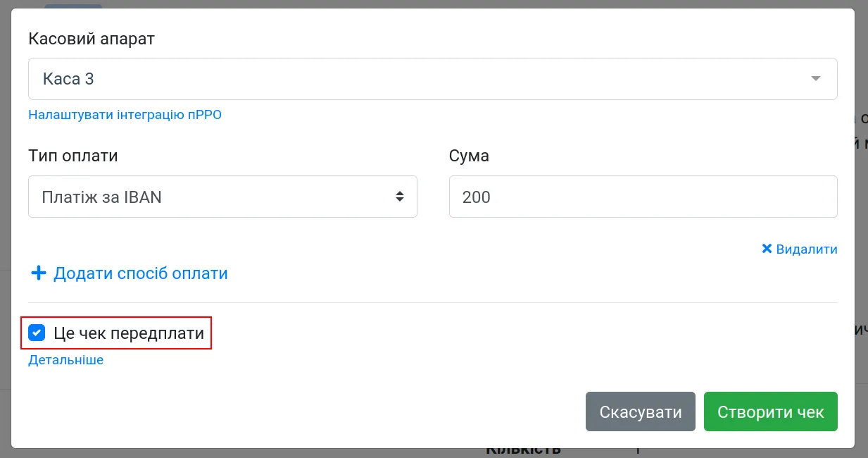Open the Детальніше link

click(65, 360)
